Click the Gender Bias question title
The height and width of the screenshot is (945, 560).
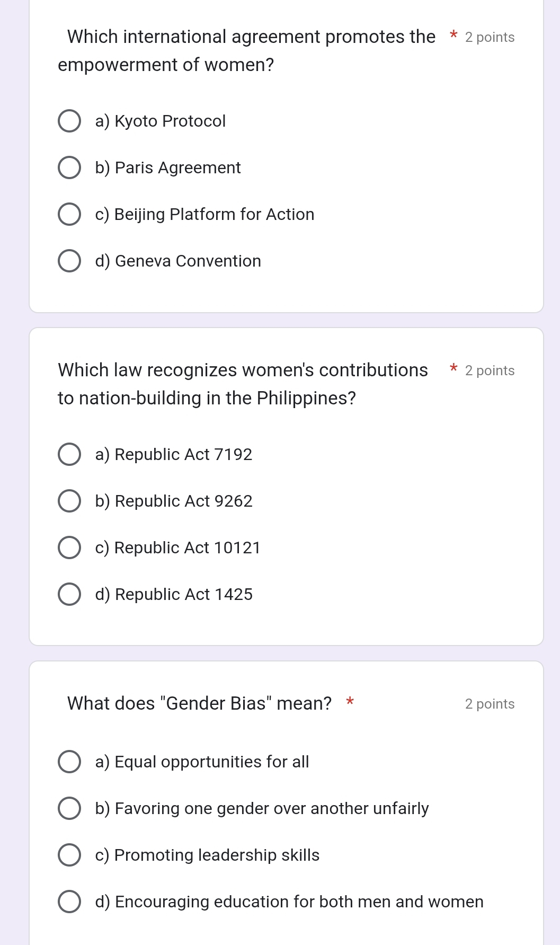tap(199, 703)
